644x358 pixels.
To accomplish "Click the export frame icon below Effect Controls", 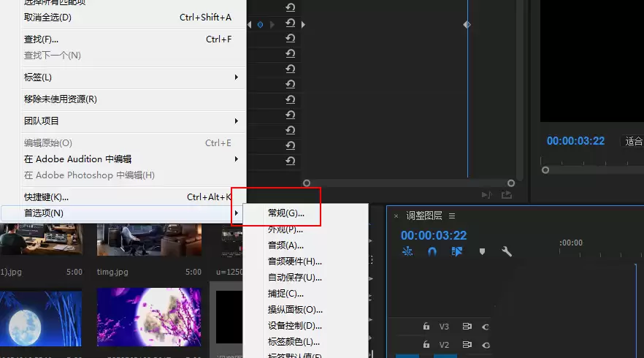I will pyautogui.click(x=507, y=195).
